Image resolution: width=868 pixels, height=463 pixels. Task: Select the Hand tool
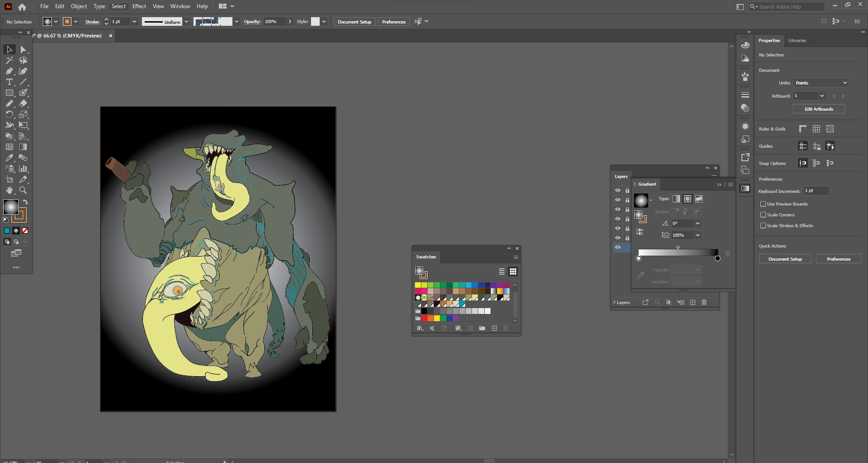click(9, 190)
